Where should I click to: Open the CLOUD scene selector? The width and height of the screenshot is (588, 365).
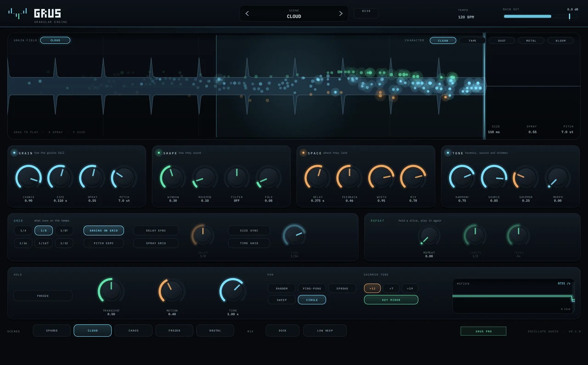click(x=294, y=13)
